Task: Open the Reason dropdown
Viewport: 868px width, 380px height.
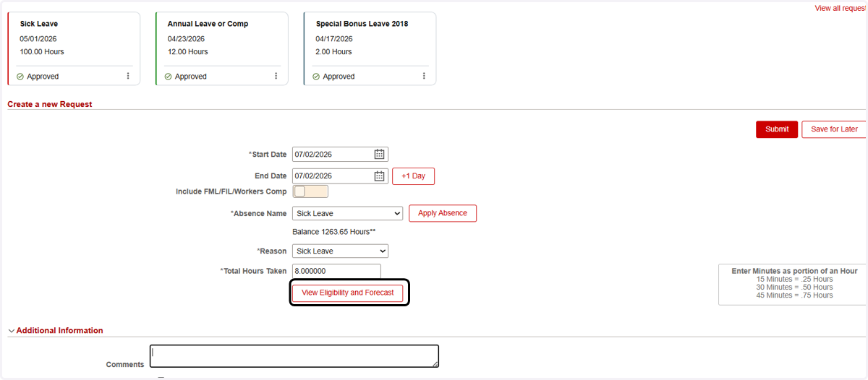Action: 340,251
